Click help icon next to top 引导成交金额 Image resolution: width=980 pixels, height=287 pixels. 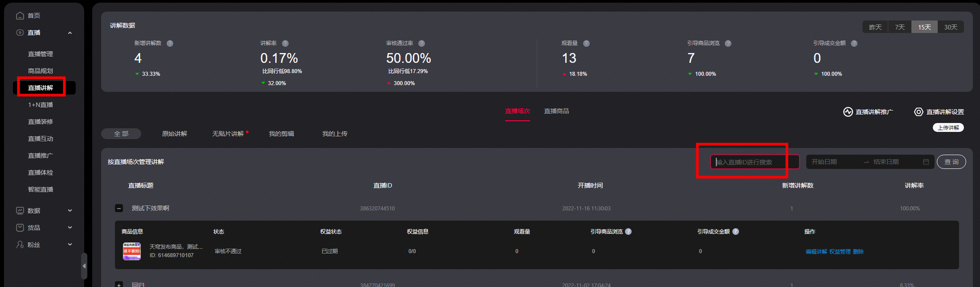click(x=854, y=43)
